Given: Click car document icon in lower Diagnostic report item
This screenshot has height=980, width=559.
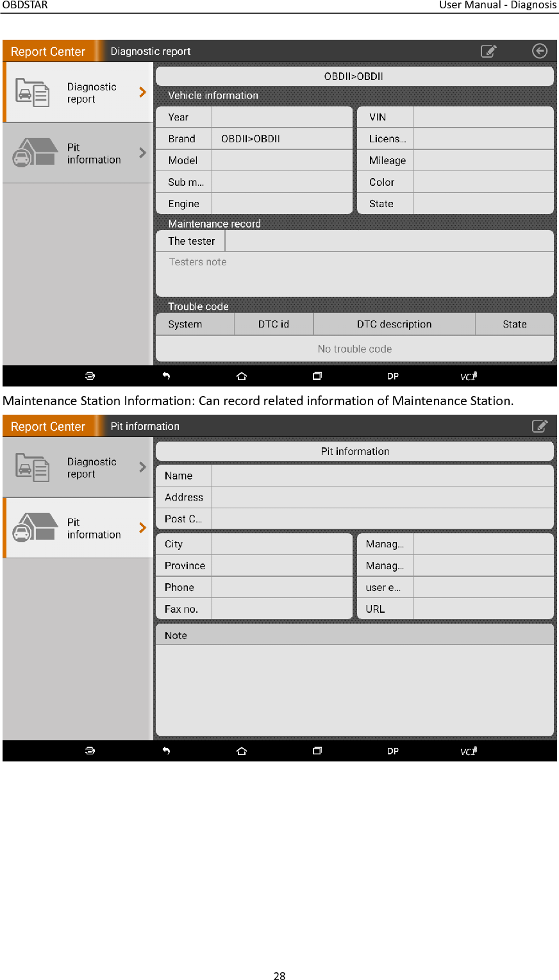Looking at the screenshot, I should click(x=32, y=467).
